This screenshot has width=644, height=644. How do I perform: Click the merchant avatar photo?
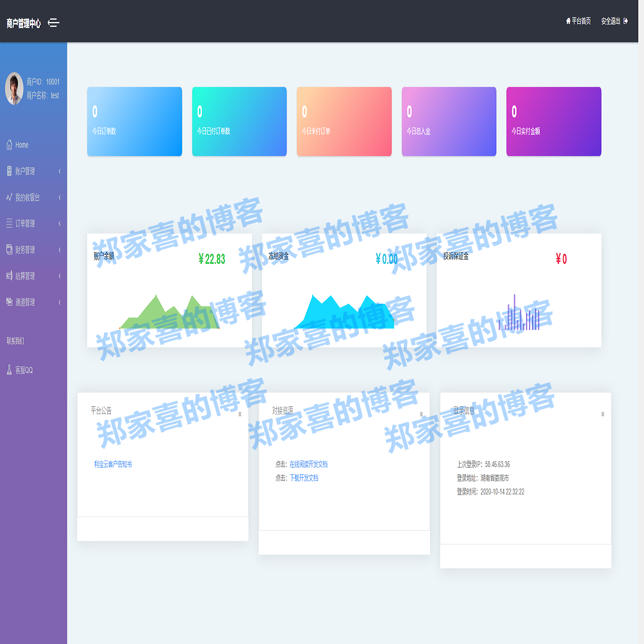(14, 89)
